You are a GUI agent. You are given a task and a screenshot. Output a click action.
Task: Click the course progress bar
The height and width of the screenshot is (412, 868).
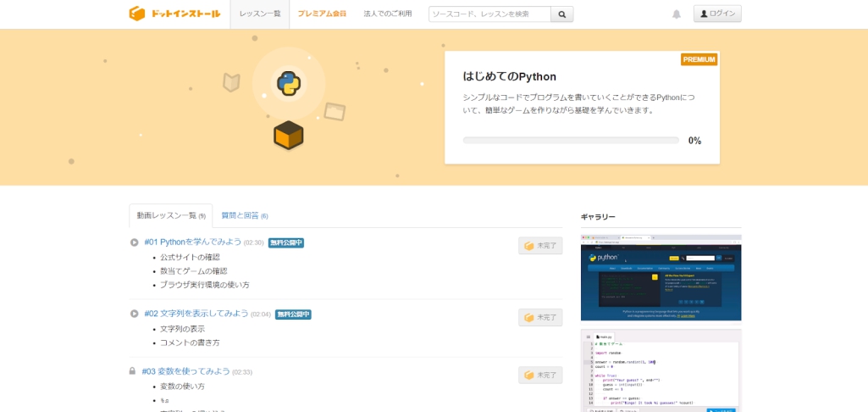coord(571,140)
